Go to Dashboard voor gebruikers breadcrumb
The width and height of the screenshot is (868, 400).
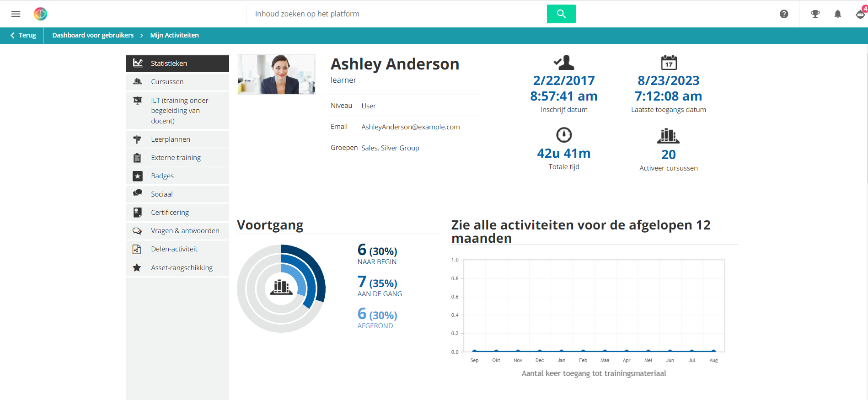point(93,35)
